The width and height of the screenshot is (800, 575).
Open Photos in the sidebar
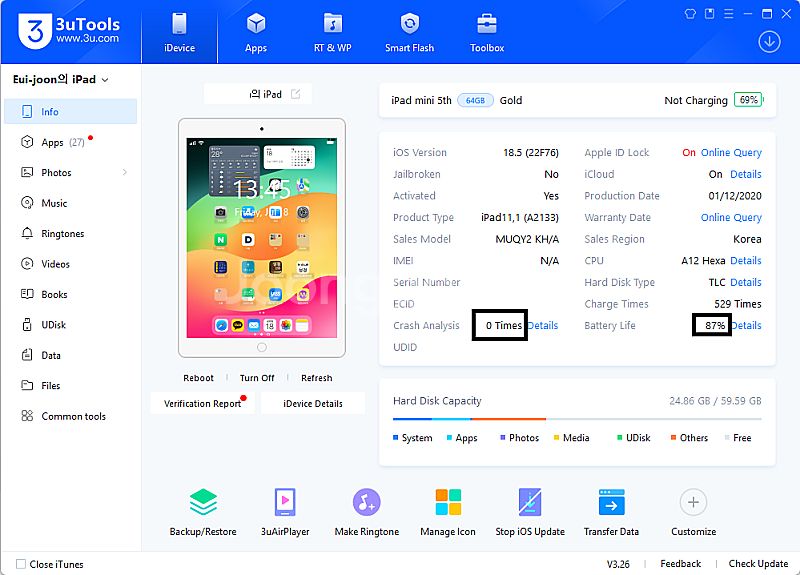pos(70,172)
